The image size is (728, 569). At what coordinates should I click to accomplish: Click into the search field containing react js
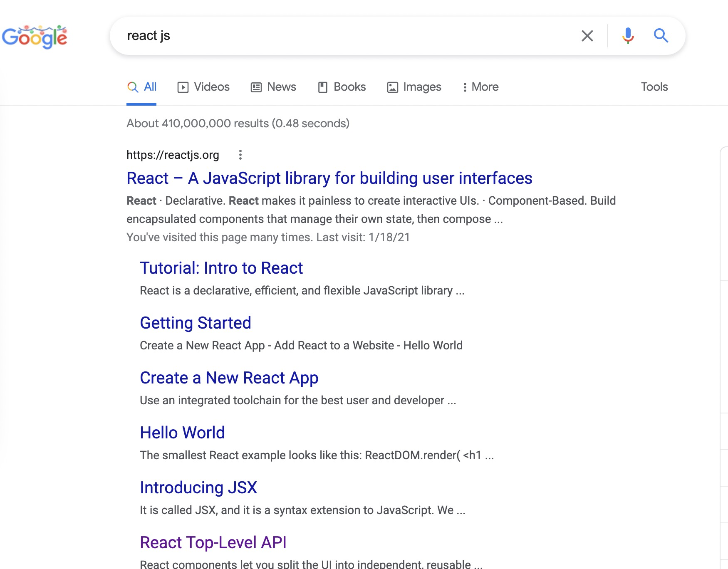(x=333, y=36)
